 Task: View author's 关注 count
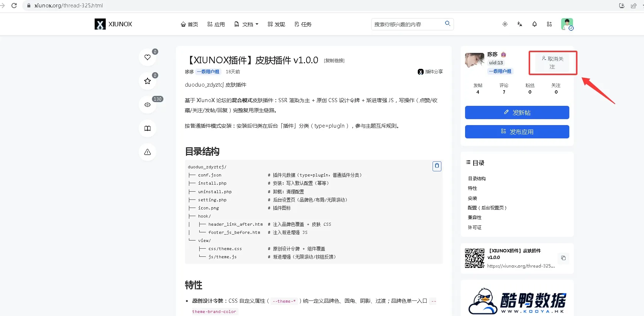tap(556, 88)
